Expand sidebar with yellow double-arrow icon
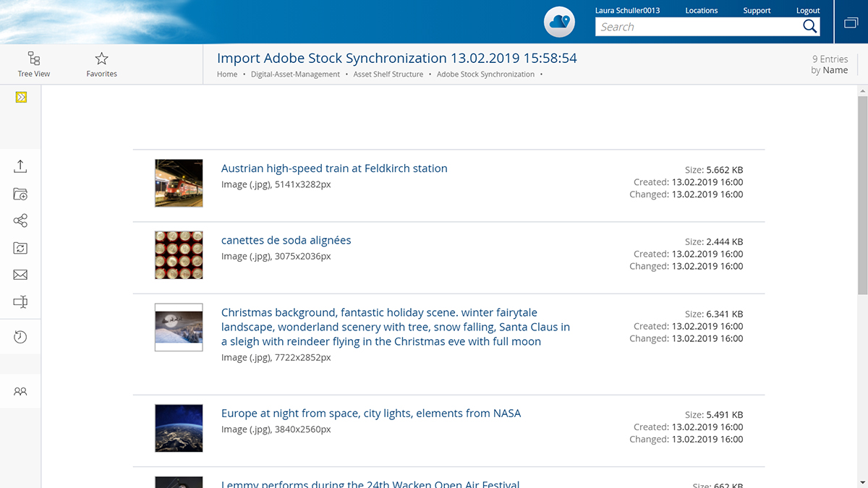 point(21,97)
